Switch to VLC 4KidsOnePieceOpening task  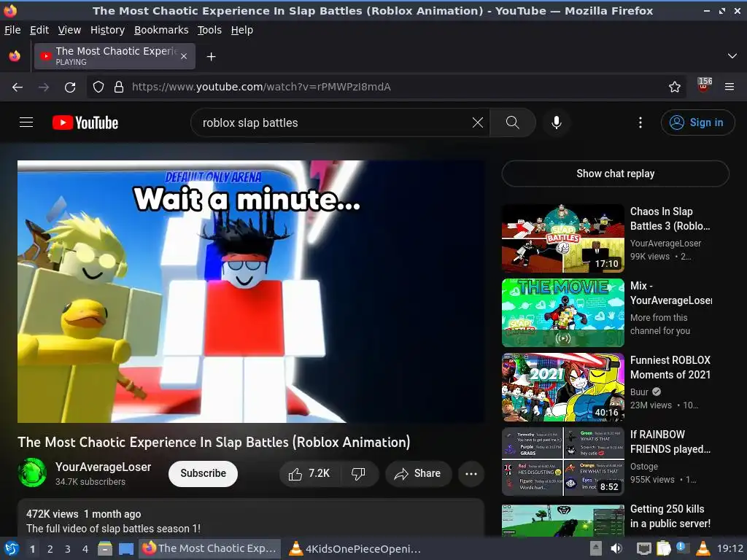356,548
